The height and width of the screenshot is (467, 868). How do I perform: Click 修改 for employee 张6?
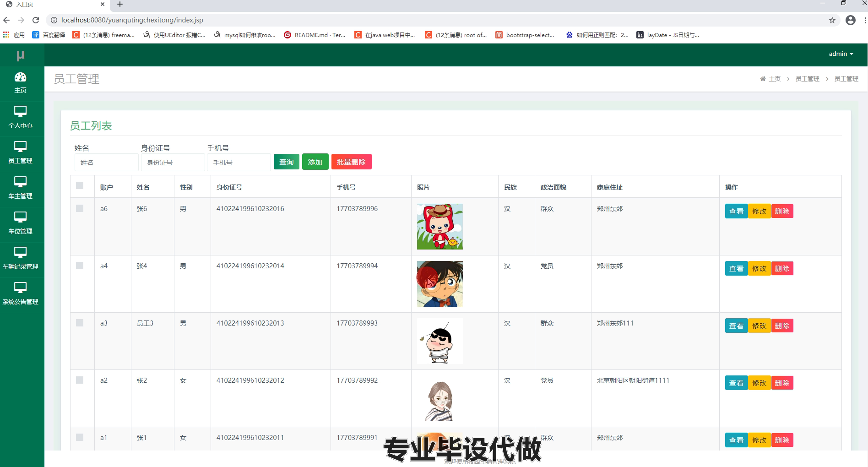759,211
